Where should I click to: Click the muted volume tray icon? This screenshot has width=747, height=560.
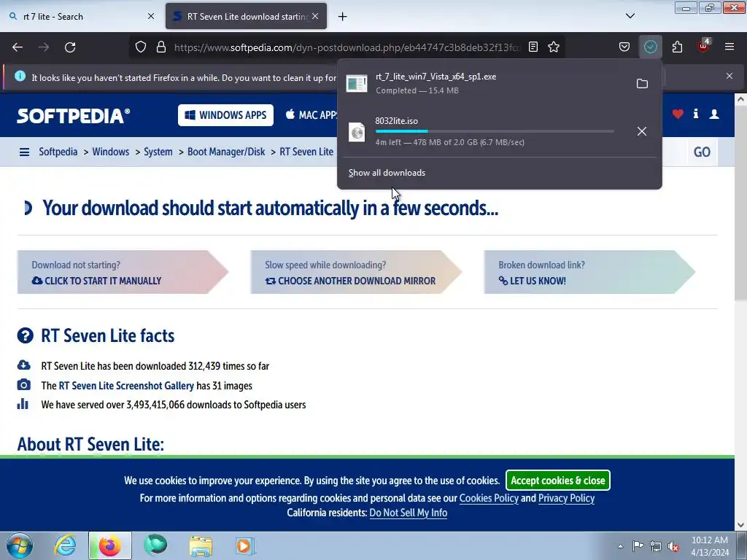click(673, 546)
